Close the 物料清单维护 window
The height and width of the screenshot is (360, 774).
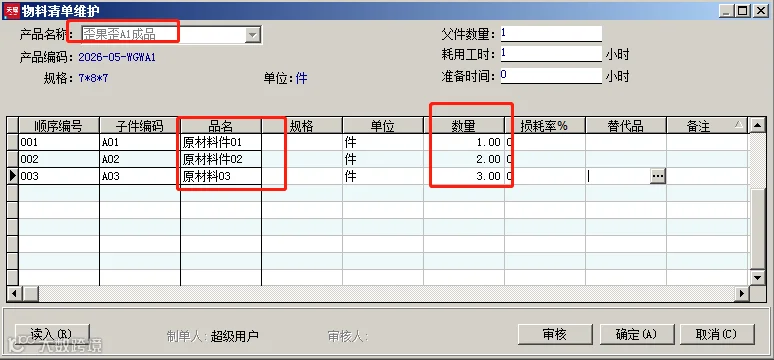tap(760, 11)
